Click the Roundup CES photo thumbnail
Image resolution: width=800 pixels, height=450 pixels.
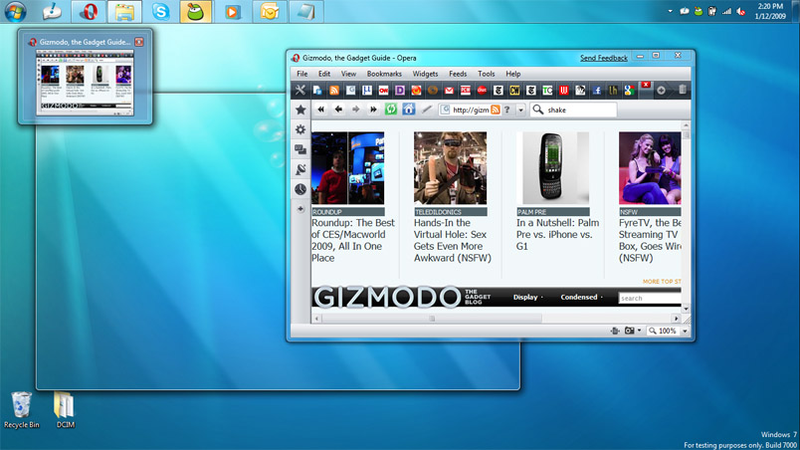coord(347,168)
